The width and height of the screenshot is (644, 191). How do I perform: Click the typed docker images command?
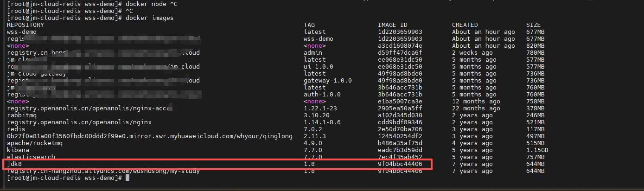tap(146, 18)
